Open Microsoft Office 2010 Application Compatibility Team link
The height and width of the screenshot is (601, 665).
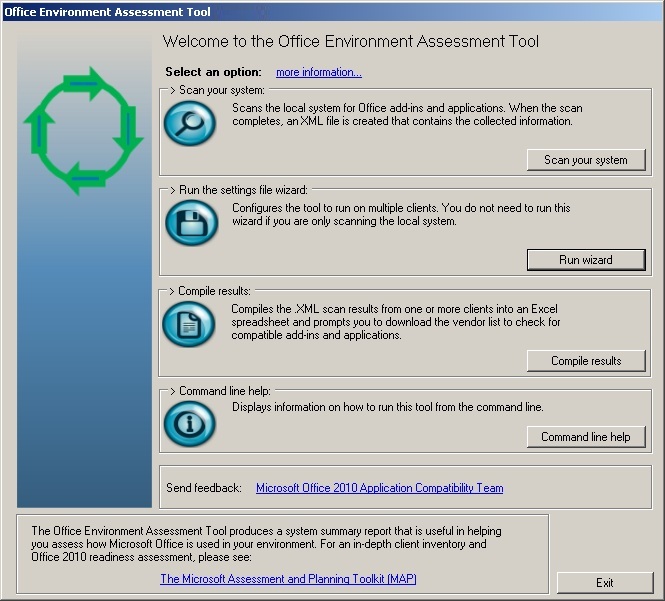[380, 488]
